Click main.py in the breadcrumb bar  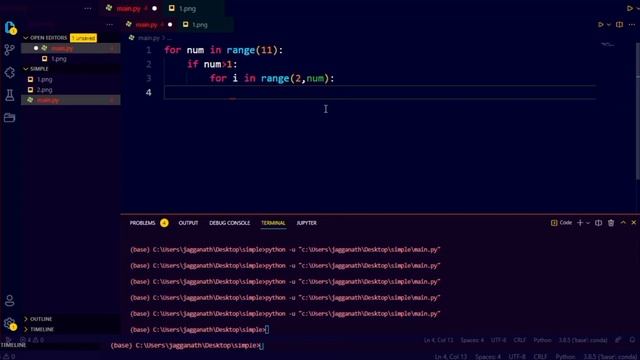[x=149, y=38]
